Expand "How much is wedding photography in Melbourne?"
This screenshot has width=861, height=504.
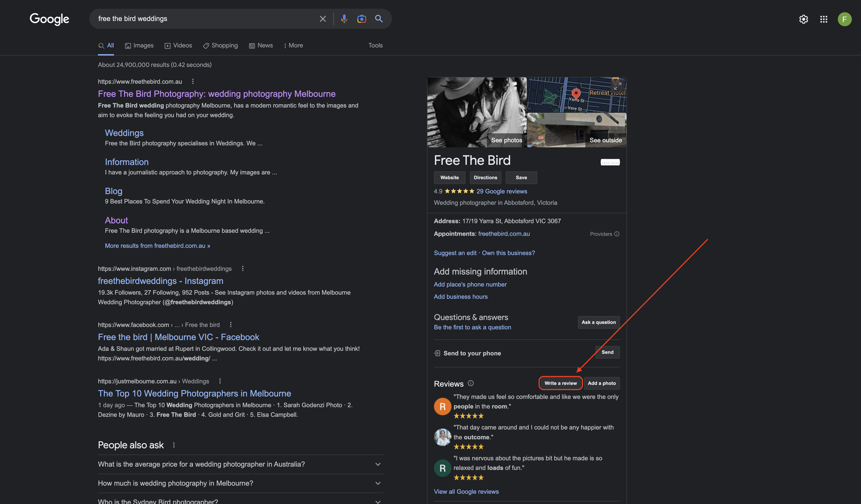tap(378, 483)
